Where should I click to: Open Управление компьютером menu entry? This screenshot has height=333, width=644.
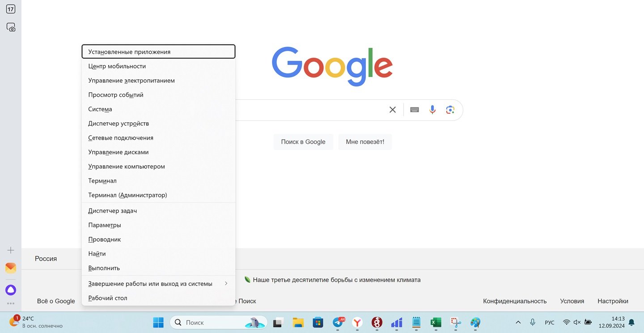pos(158,166)
